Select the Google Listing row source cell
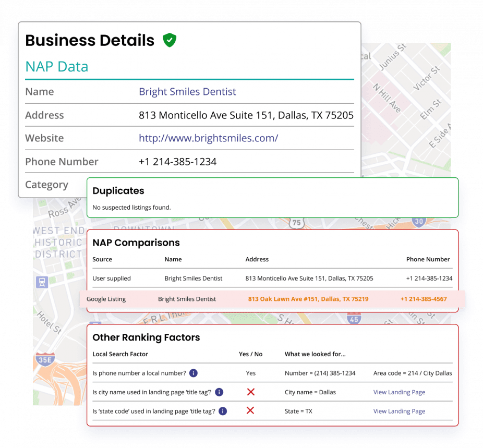This screenshot has width=483, height=448. click(106, 299)
